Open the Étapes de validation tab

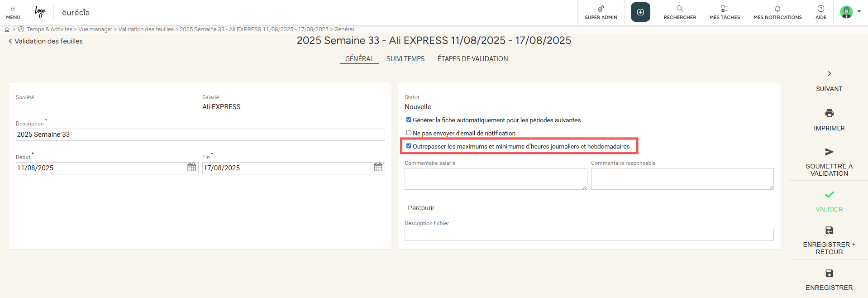coord(472,59)
